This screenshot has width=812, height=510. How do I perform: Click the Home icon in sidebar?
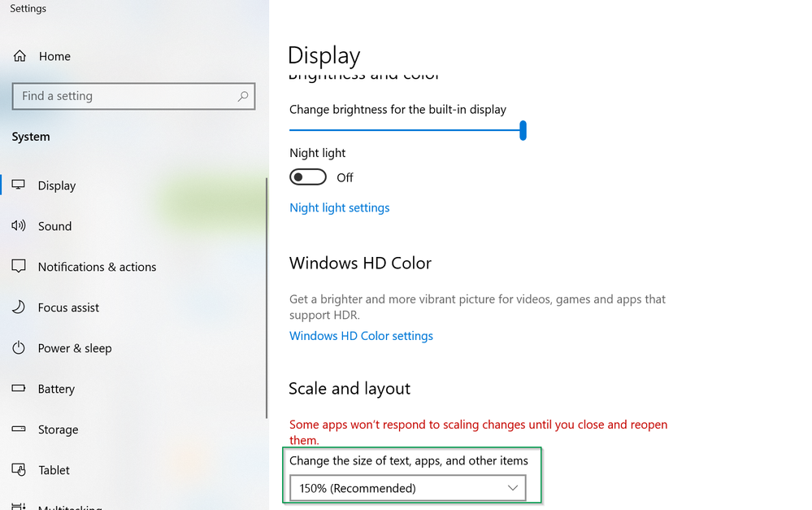[20, 56]
